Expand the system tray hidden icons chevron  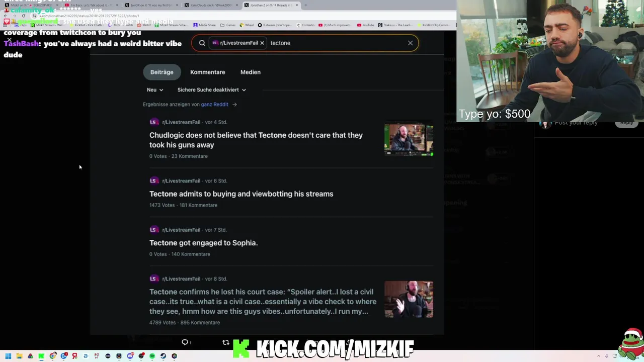pyautogui.click(x=599, y=356)
